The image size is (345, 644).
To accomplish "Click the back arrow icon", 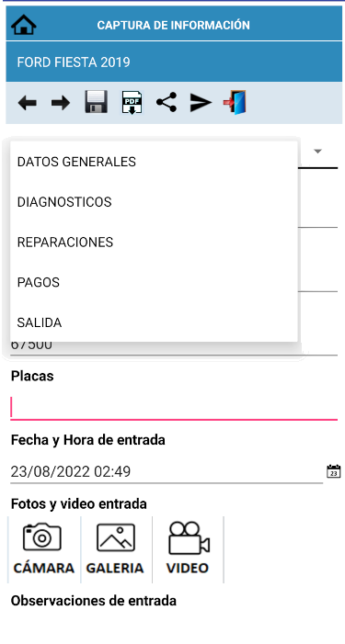I will pos(27,103).
